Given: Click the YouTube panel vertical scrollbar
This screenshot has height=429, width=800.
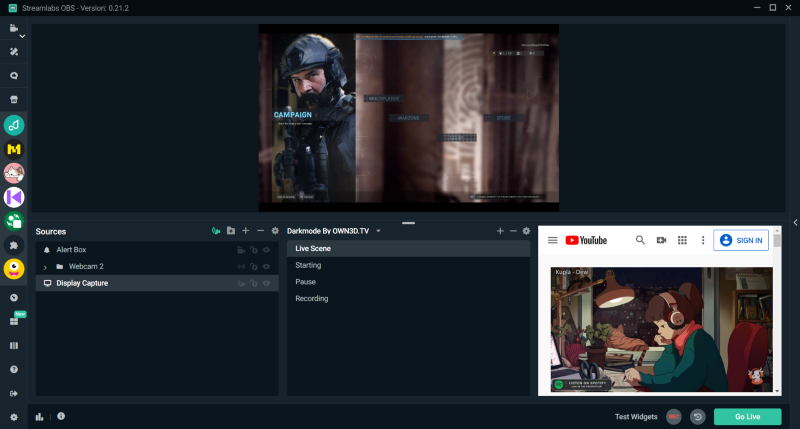Looking at the screenshot, I should [x=777, y=311].
